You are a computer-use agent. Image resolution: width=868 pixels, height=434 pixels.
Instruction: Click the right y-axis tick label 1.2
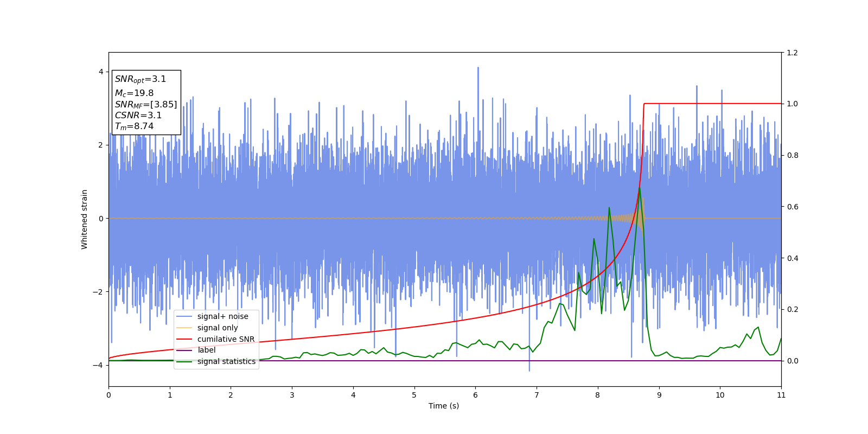point(792,53)
